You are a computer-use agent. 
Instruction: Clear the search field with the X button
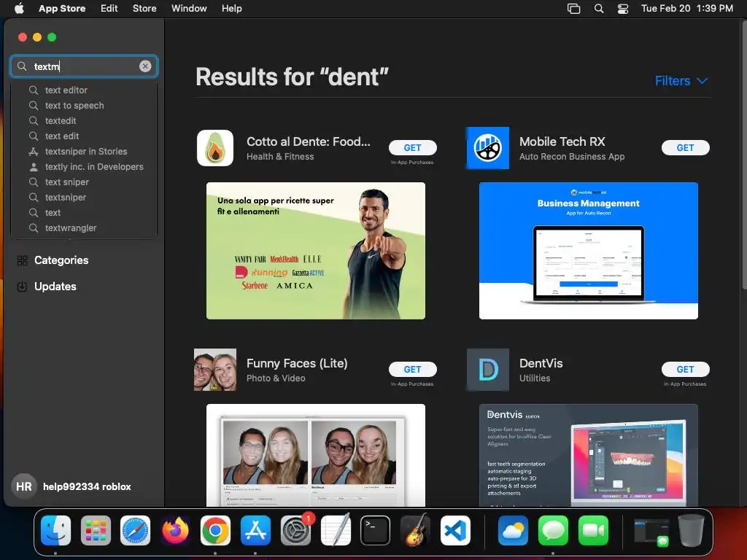[145, 66]
